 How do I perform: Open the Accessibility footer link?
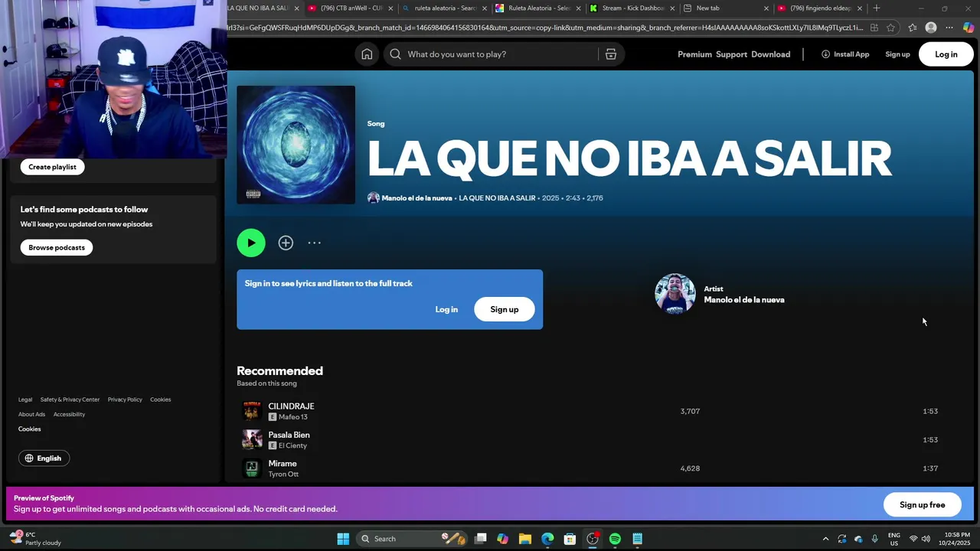pos(69,414)
